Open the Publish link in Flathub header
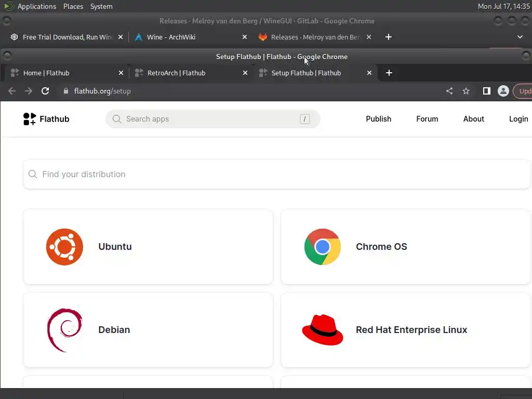Image resolution: width=532 pixels, height=399 pixels. pyautogui.click(x=379, y=119)
